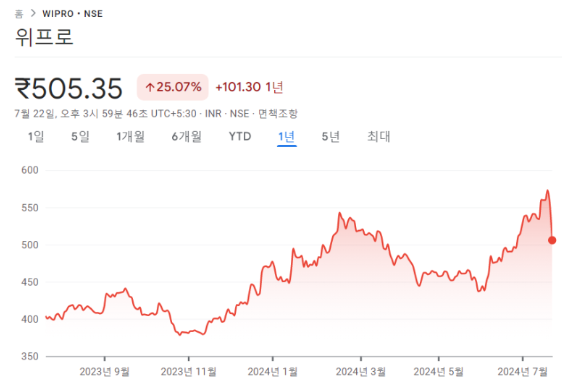This screenshot has width=562, height=391.
Task: Open the 면책조항 disclaimer link
Action: [278, 114]
